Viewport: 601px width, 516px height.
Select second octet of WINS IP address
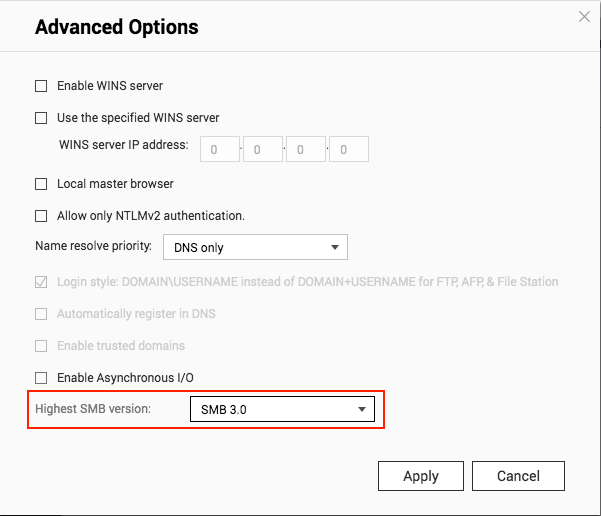[x=263, y=149]
